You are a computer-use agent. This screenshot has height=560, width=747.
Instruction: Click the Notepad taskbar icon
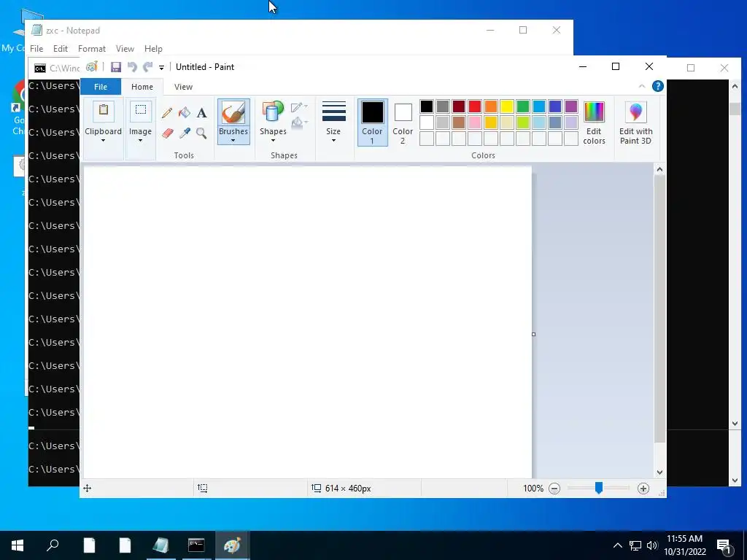pos(160,545)
